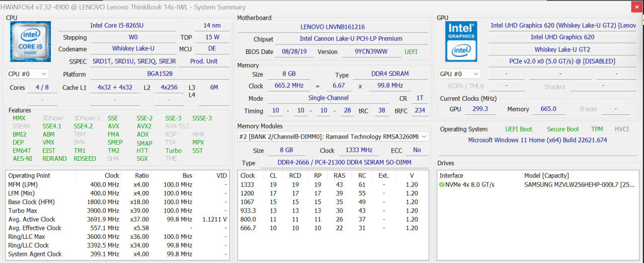Click the green NVMe drive status icon
The image size is (644, 263).
(442, 184)
